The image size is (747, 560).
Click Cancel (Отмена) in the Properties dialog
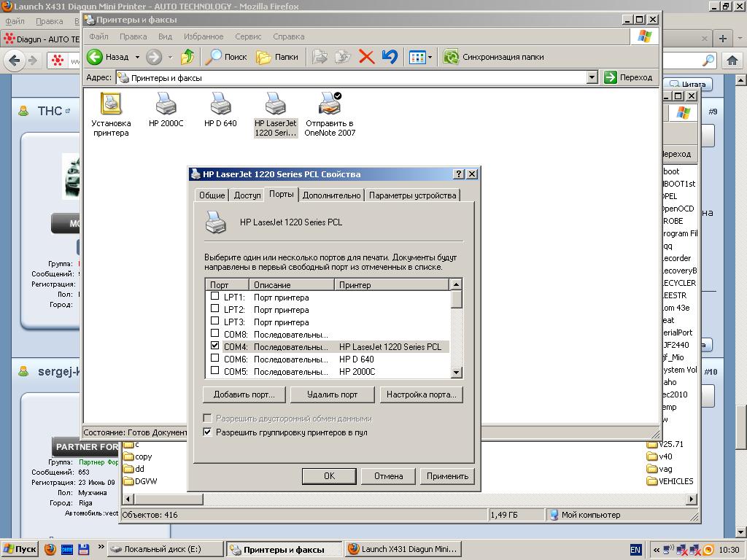point(388,475)
